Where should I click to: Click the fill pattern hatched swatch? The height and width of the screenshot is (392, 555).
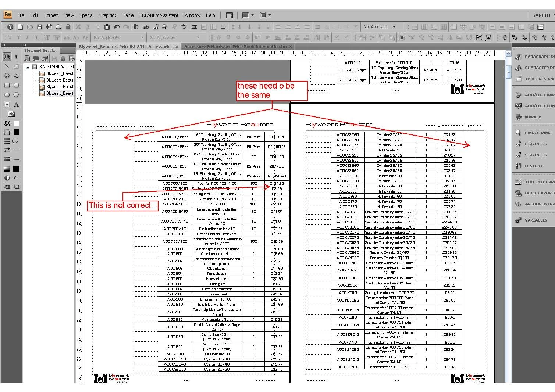(x=7, y=123)
